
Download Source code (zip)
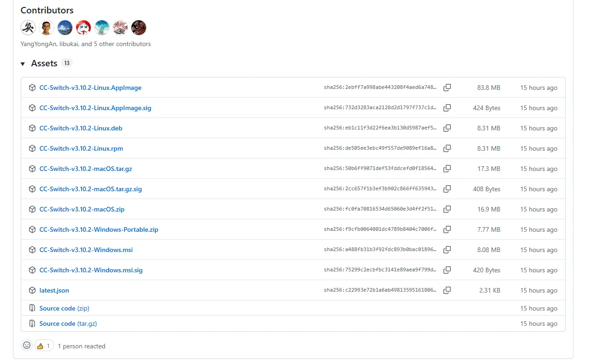64,308
